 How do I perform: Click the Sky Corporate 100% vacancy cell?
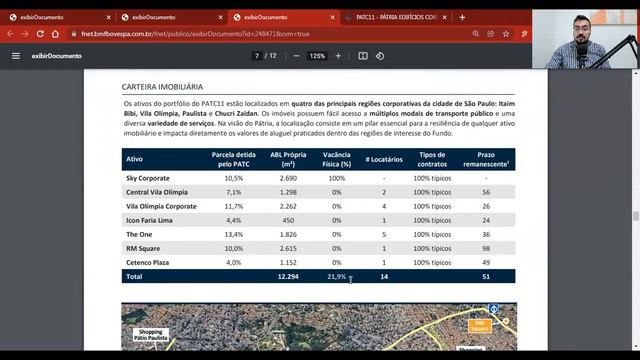coord(337,178)
